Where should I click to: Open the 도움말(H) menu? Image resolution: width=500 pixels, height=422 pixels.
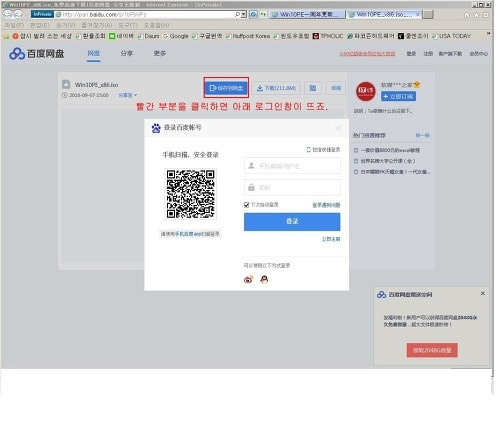pos(157,25)
